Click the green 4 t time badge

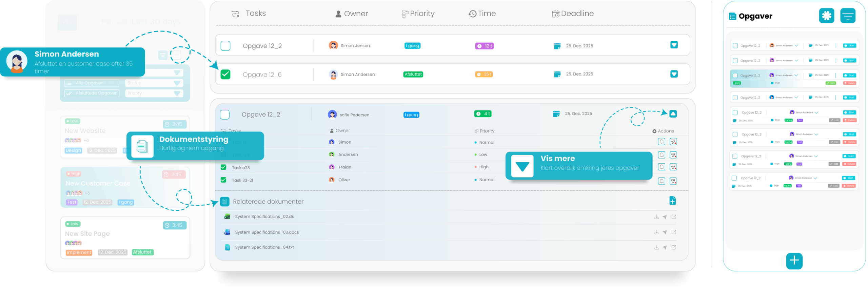[x=483, y=113]
